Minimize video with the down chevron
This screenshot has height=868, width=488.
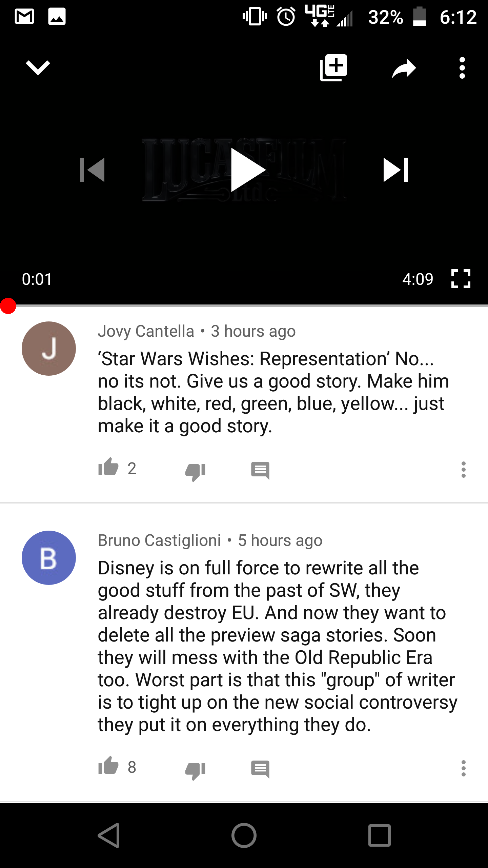(38, 67)
